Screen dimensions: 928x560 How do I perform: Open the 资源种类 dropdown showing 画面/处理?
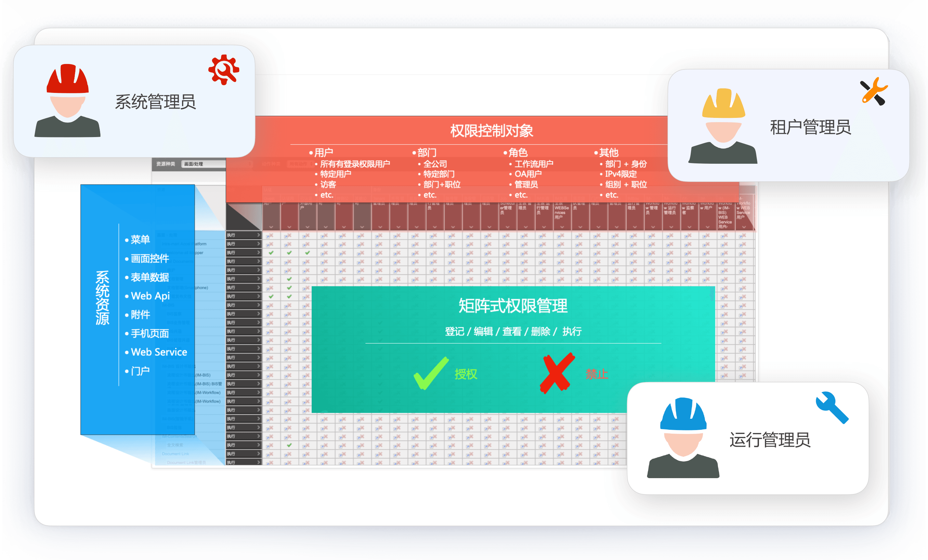pyautogui.click(x=203, y=164)
